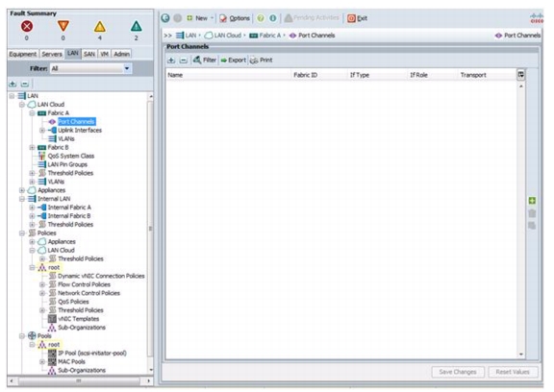Select QoS System Class in tree
Viewport: 554px width, 392px height.
coord(71,156)
